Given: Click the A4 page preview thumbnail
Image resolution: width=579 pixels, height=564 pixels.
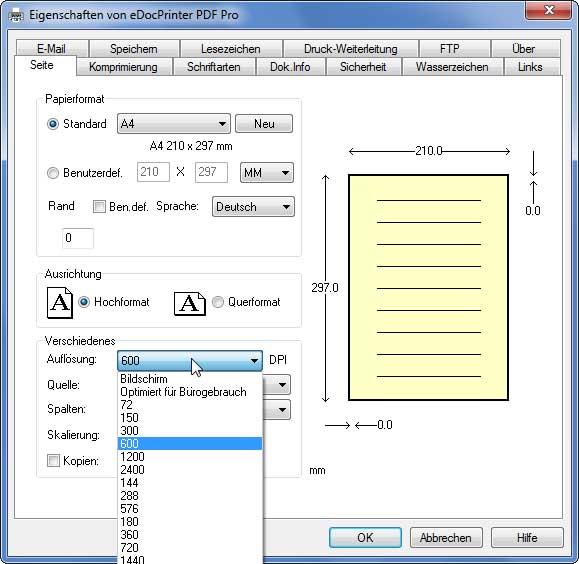Looking at the screenshot, I should click(428, 287).
